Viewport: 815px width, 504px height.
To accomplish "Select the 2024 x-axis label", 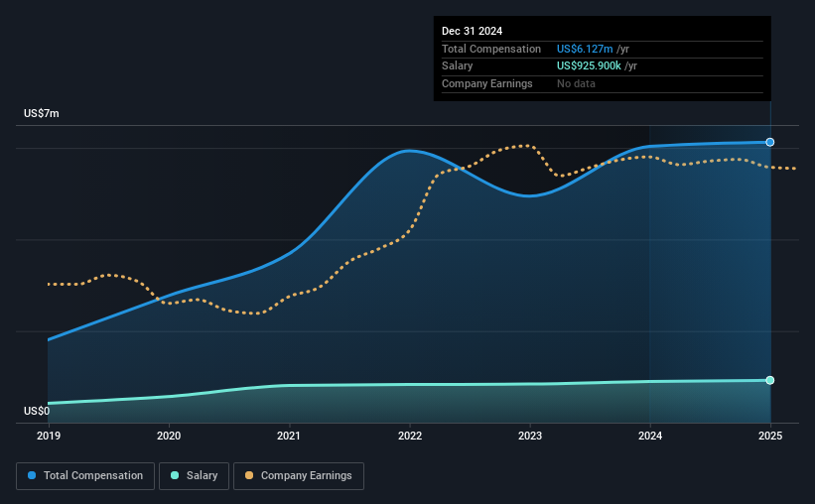I will 650,436.
